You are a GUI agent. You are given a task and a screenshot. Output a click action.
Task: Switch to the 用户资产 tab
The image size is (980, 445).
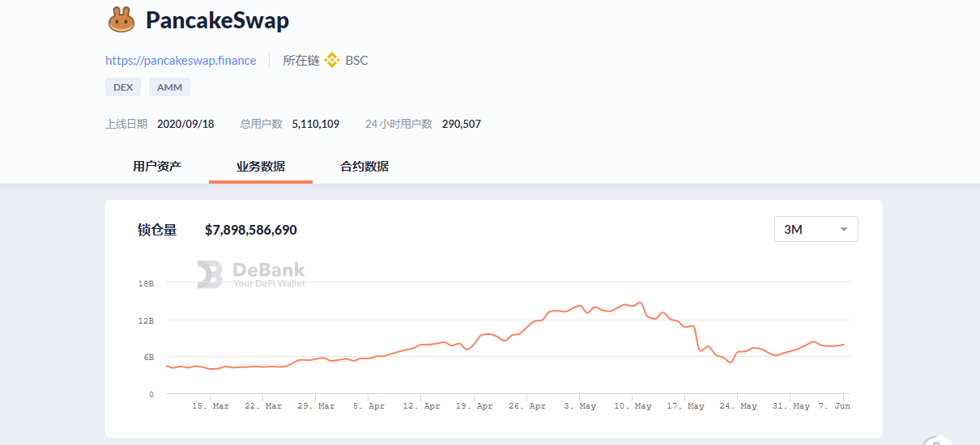(157, 167)
